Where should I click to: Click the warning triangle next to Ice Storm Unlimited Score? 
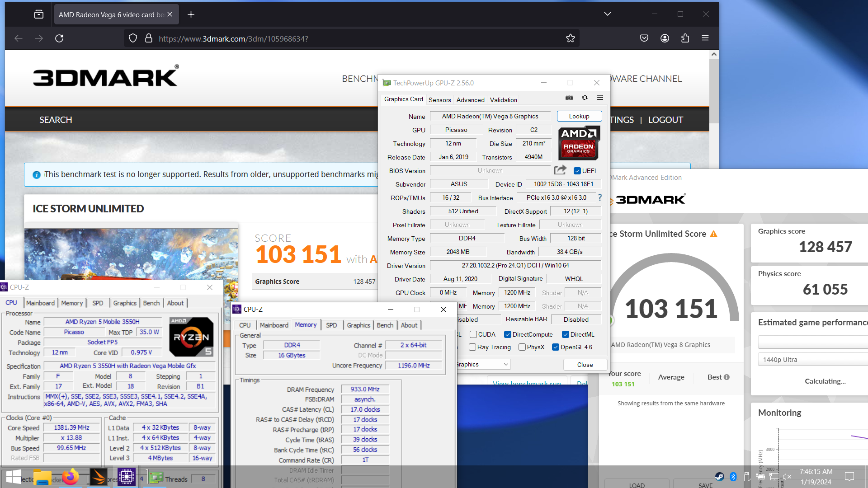(x=714, y=234)
